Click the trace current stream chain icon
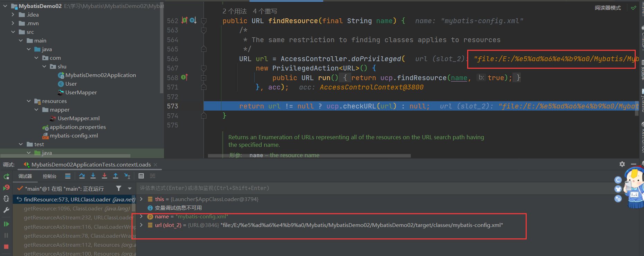Viewport: 644px width, 256px height. [153, 176]
